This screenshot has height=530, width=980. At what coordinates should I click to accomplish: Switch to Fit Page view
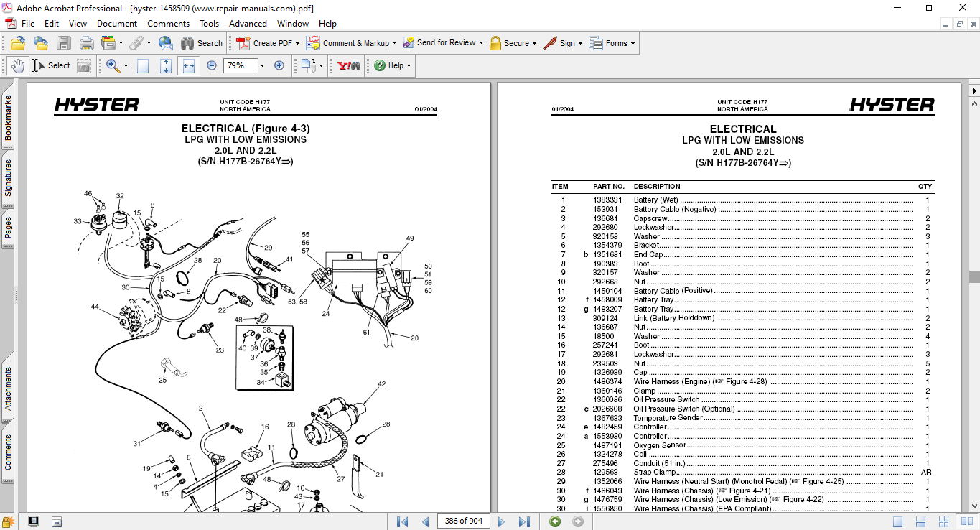point(166,65)
